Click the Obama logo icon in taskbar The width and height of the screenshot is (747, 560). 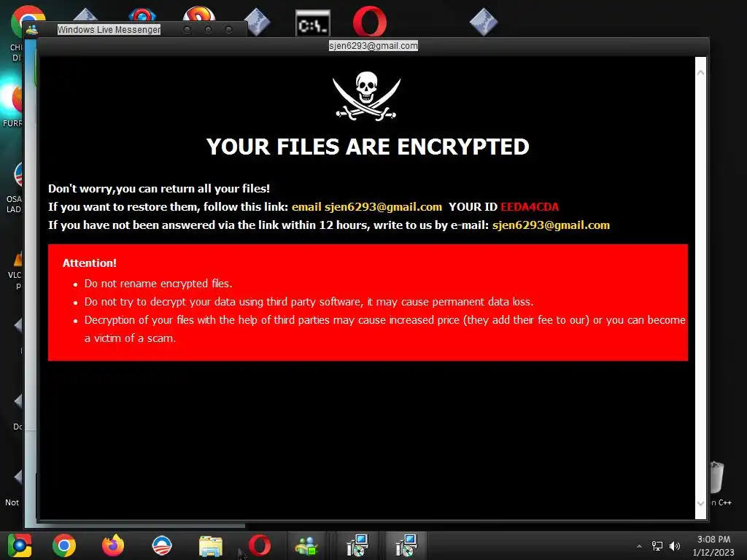click(162, 545)
